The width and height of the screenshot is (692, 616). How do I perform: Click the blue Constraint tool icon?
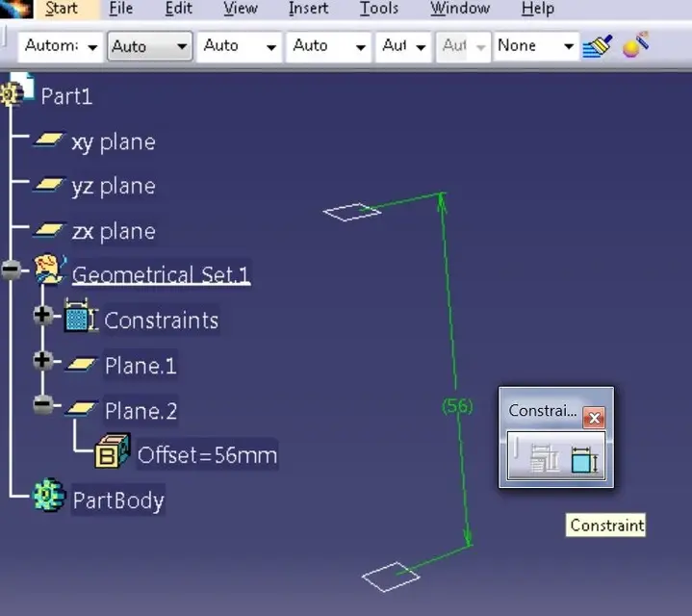(x=584, y=460)
